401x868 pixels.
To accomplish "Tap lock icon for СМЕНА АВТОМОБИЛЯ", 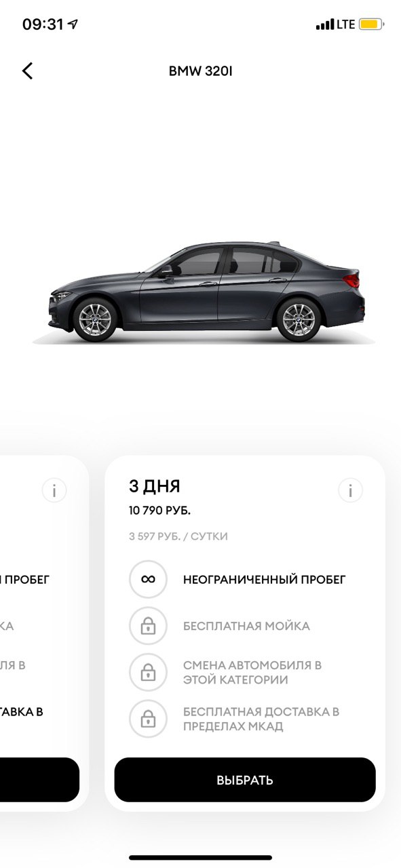I will pos(148,672).
